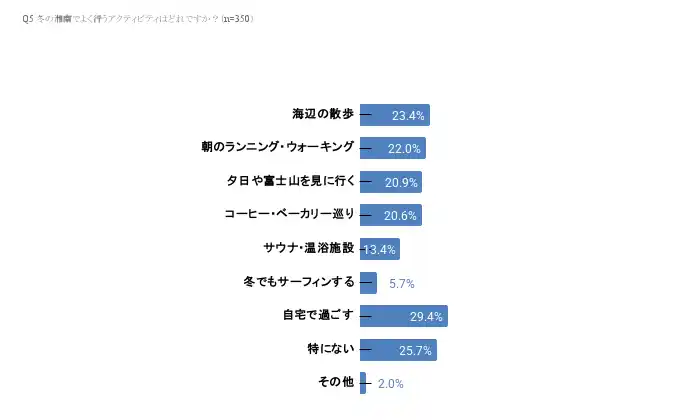Click the 5.7% value label
700x420 pixels.
pos(402,283)
